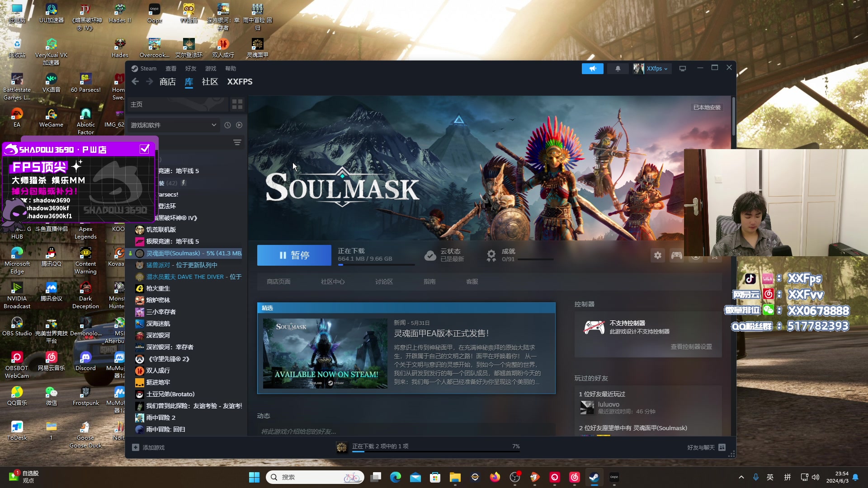Open Microsoft Edge from the taskbar
Image resolution: width=868 pixels, height=488 pixels.
(395, 477)
